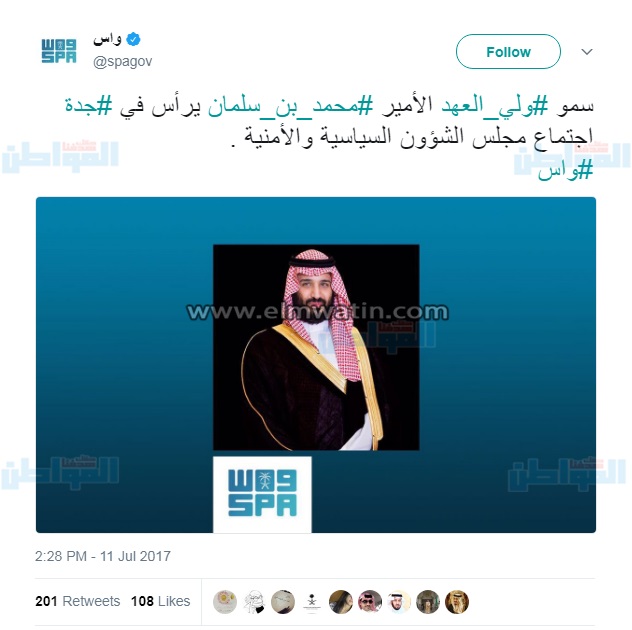Click the SPA profile avatar logo
The width and height of the screenshot is (632, 630).
click(x=59, y=51)
